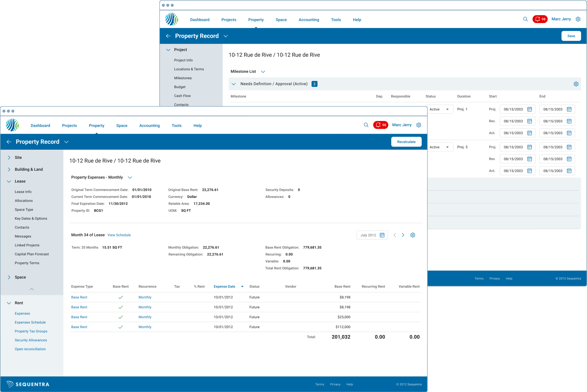Click the back arrow icon to go previous month
Image resolution: width=587 pixels, height=392 pixels.
point(395,235)
